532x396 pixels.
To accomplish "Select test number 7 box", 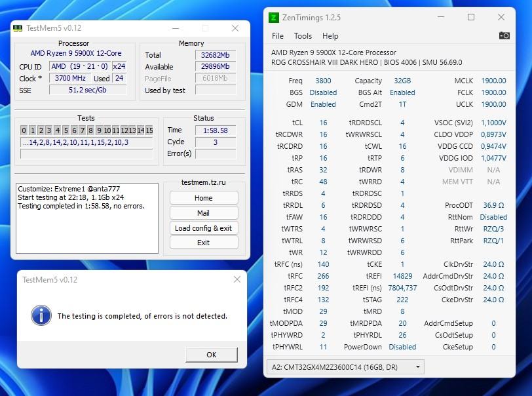I will [83, 130].
